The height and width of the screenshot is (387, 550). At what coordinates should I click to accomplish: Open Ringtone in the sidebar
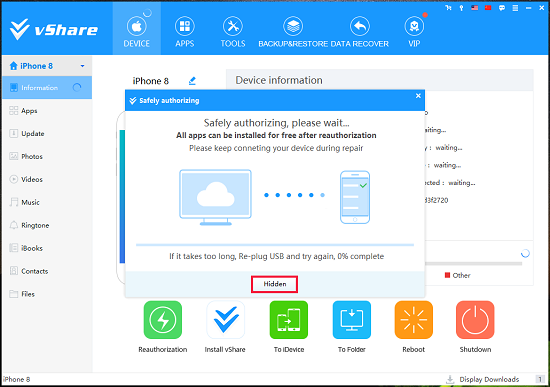point(47,225)
